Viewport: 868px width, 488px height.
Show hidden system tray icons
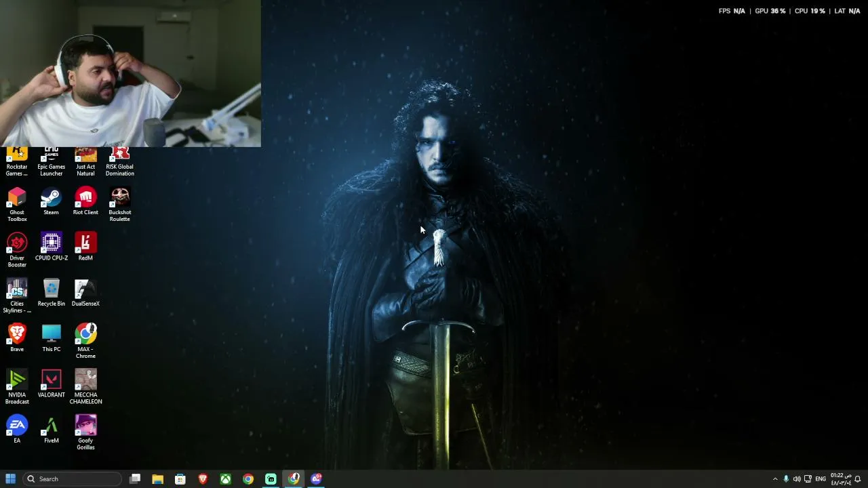(x=775, y=479)
